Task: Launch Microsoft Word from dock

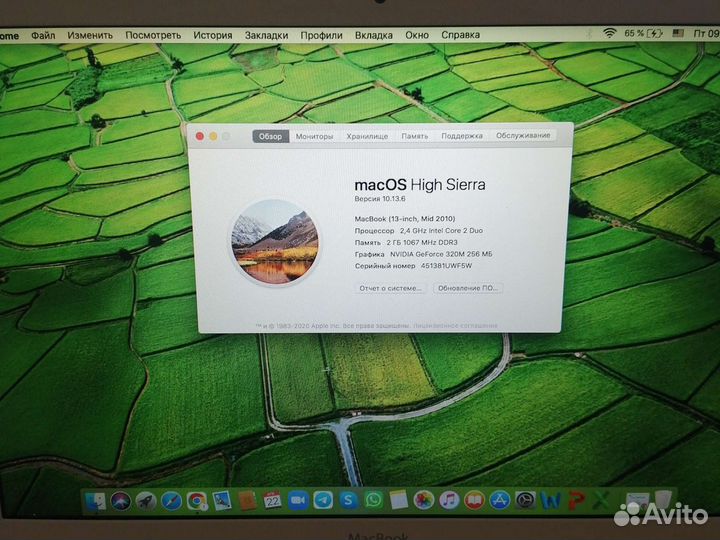Action: pos(551,501)
